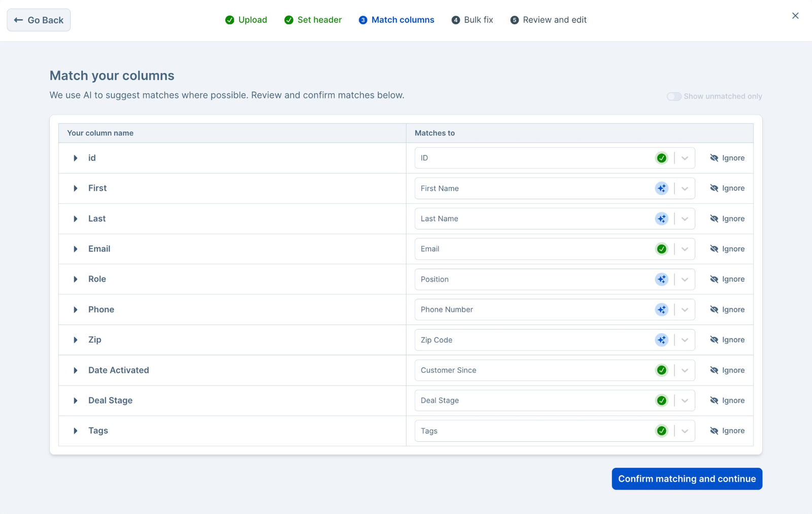Toggle Show unmatched only switch

point(674,97)
